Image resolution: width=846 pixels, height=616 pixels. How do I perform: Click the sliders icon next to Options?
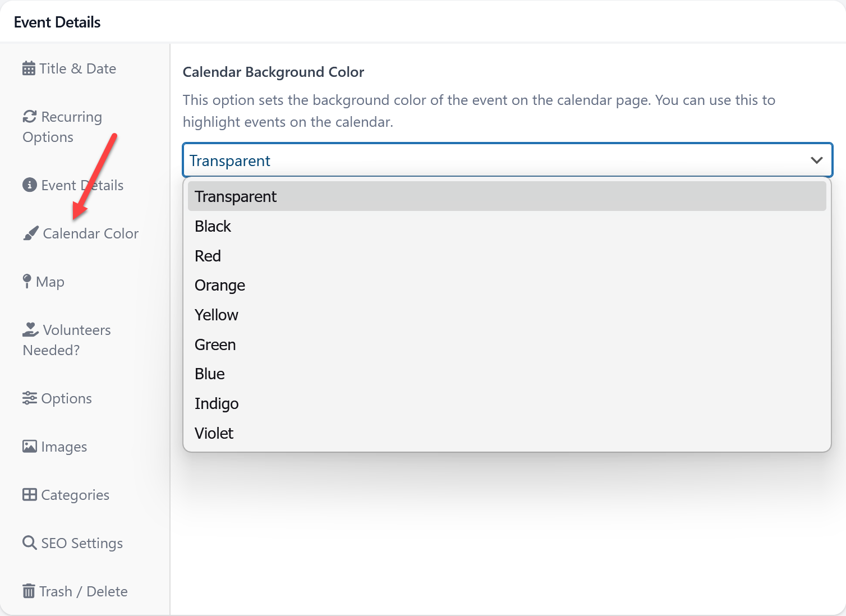(x=30, y=398)
